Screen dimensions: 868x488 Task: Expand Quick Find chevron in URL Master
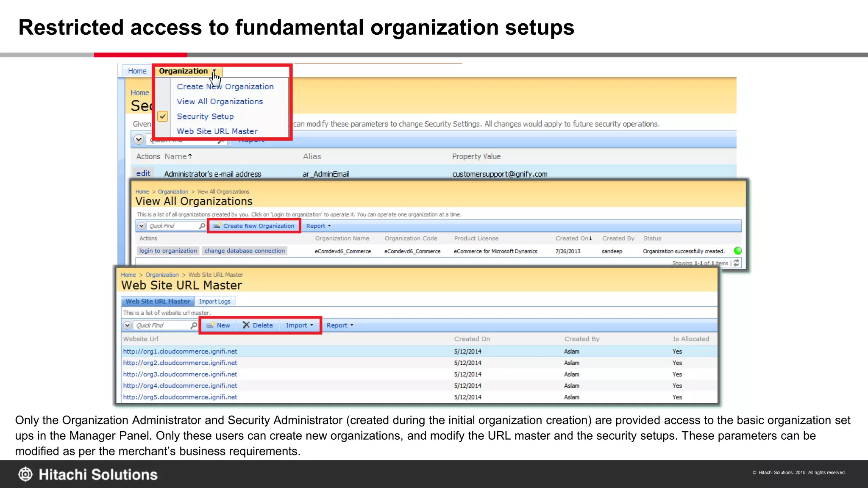(x=127, y=325)
